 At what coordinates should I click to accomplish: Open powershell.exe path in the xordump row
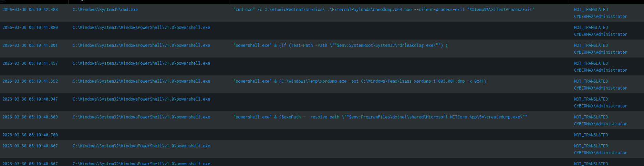(x=141, y=81)
